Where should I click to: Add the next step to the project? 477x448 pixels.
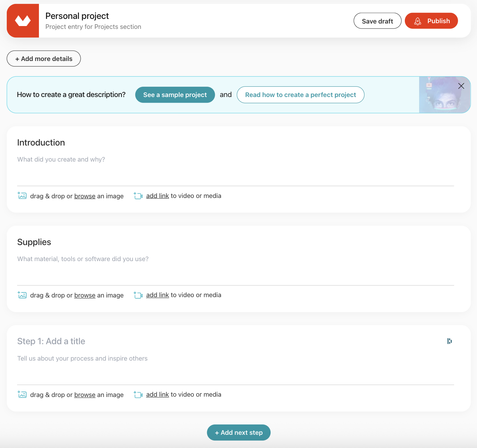[239, 433]
